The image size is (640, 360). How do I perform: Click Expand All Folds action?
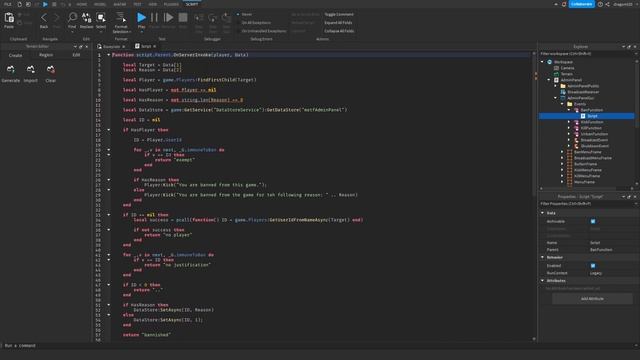tap(338, 22)
